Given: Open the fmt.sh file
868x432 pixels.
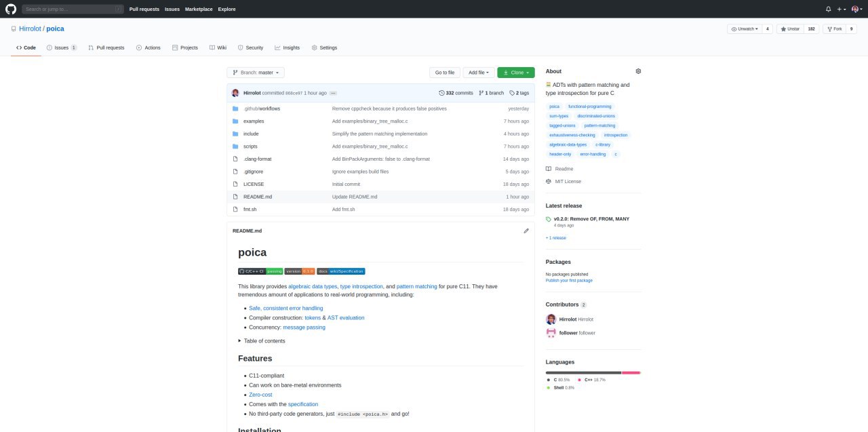Looking at the screenshot, I should 250,209.
